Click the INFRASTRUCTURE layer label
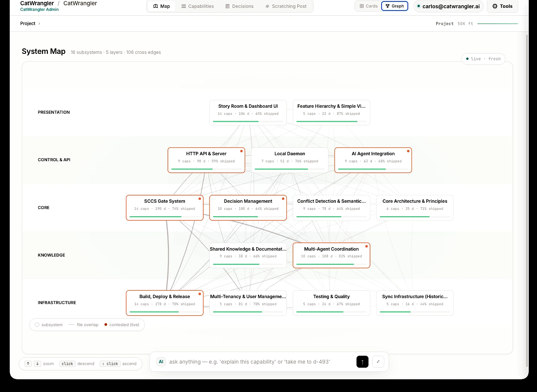537x392 pixels. (57, 303)
